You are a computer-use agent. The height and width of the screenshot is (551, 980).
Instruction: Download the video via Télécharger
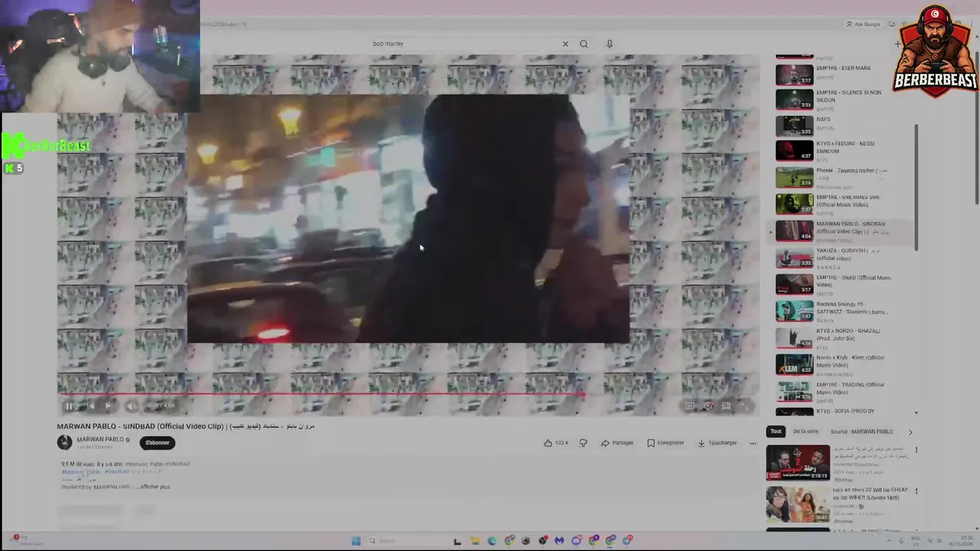pos(717,442)
